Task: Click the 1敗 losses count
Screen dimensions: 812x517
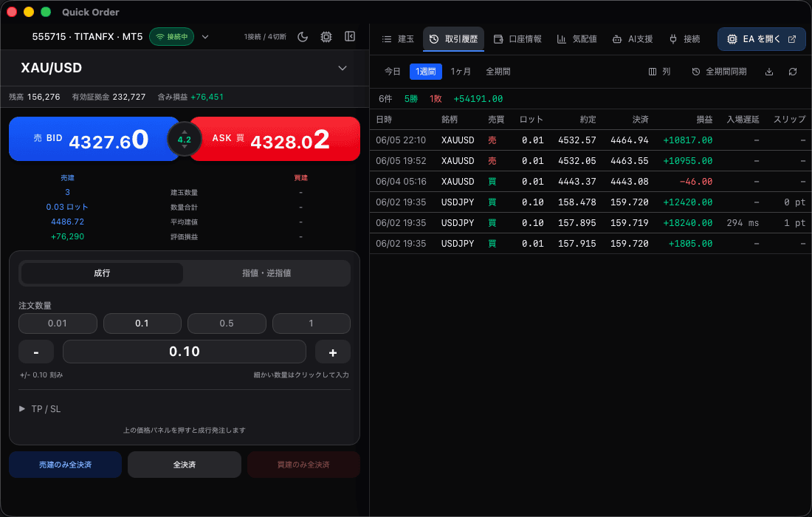Action: (436, 99)
